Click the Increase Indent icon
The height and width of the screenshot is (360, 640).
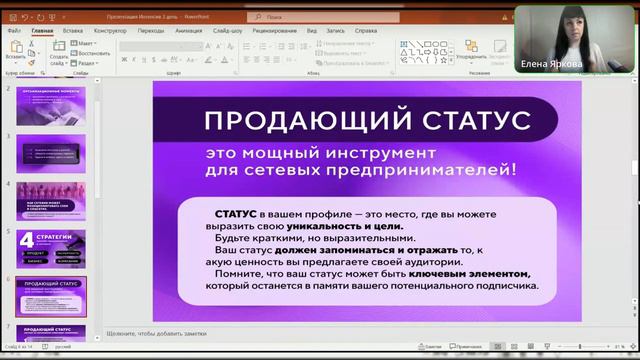click(291, 47)
